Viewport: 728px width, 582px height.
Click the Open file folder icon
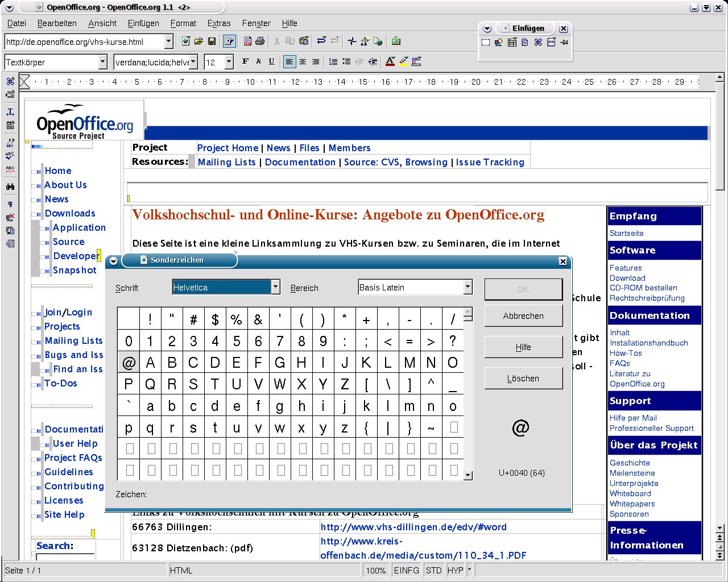click(x=198, y=41)
